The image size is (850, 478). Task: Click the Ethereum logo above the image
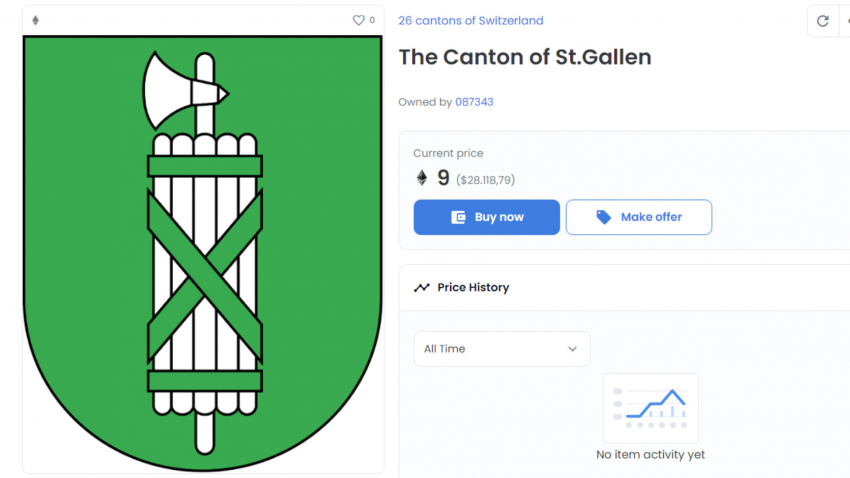click(36, 21)
